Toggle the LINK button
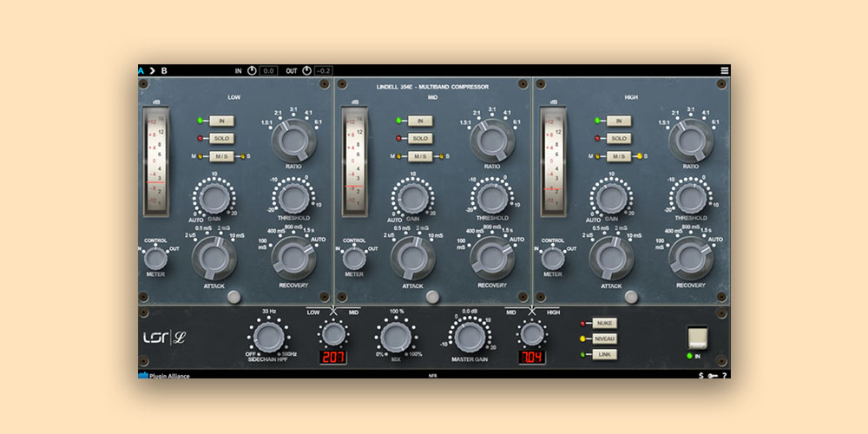868x434 pixels. (x=604, y=354)
